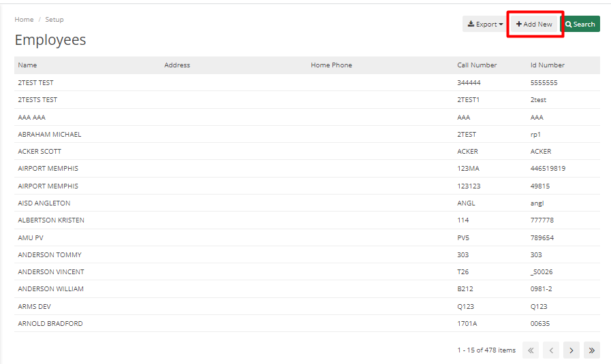611x364 pixels.
Task: Sort by the Address column header
Action: click(x=177, y=65)
